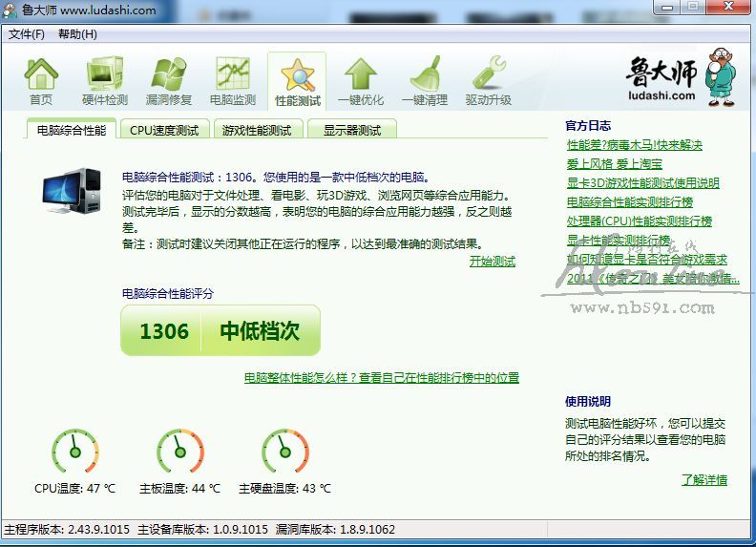Viewport: 756px width, 547px height.
Task: Open 驱动升级 wrench driver upgrade icon
Action: pyautogui.click(x=489, y=81)
